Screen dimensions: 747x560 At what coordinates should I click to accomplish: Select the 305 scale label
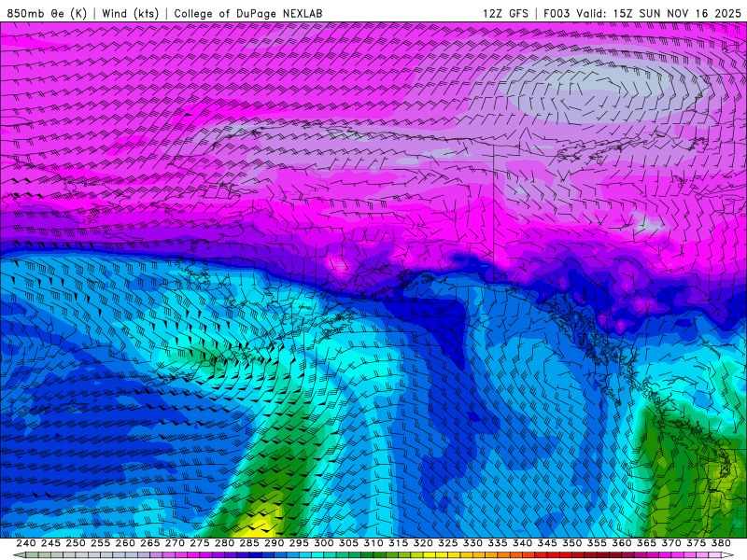(x=348, y=543)
